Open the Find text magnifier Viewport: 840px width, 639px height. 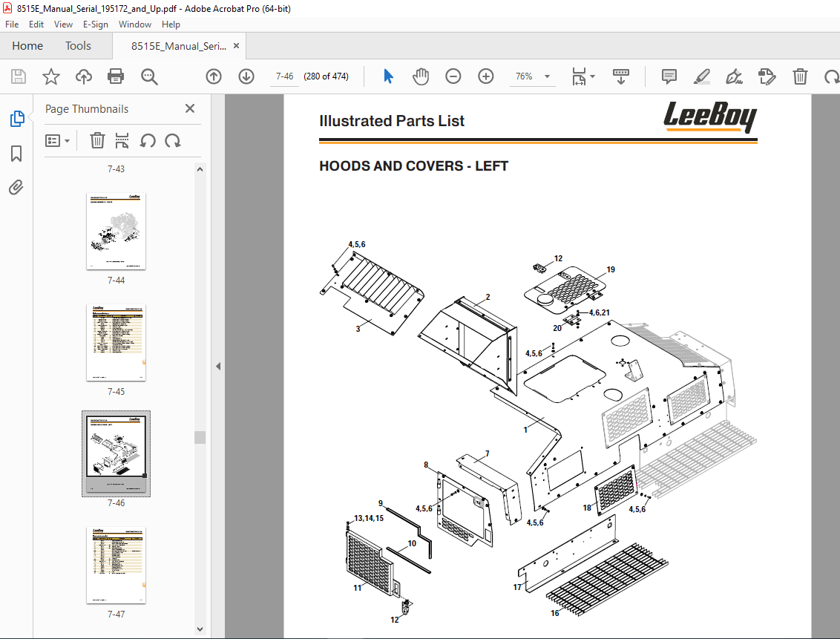(x=149, y=76)
